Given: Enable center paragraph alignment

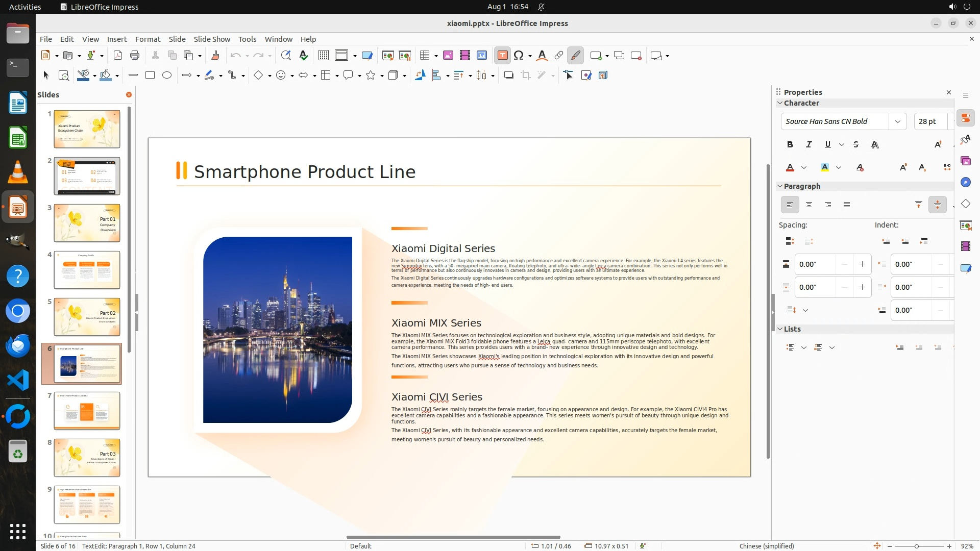Looking at the screenshot, I should point(808,205).
